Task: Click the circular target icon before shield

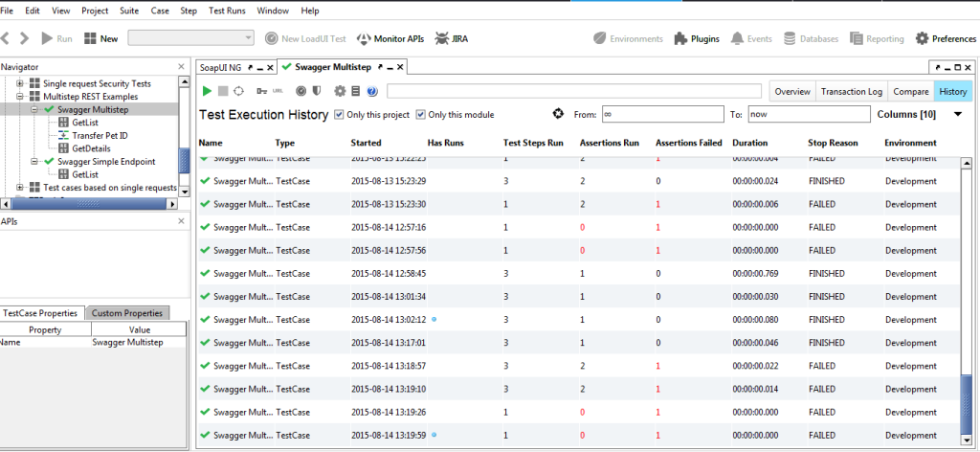Action: 301,91
